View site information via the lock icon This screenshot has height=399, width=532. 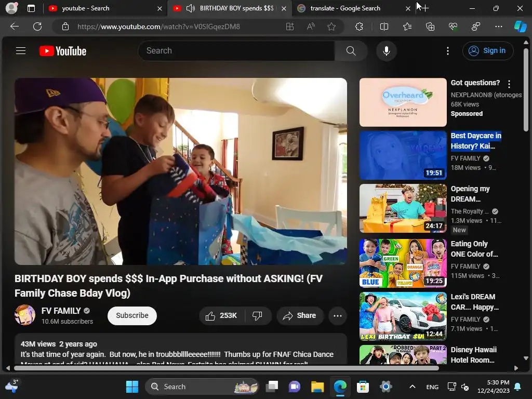[x=65, y=26]
